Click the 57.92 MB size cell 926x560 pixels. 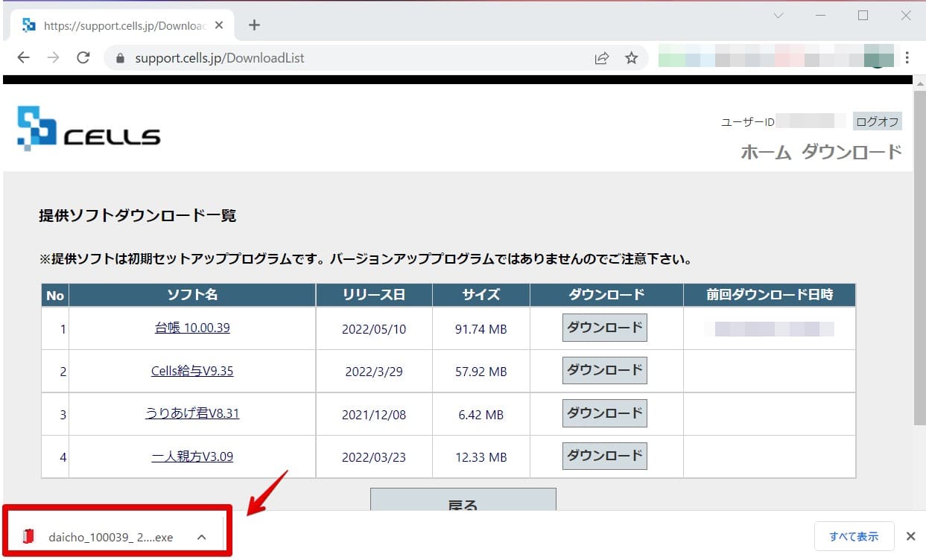pos(481,372)
